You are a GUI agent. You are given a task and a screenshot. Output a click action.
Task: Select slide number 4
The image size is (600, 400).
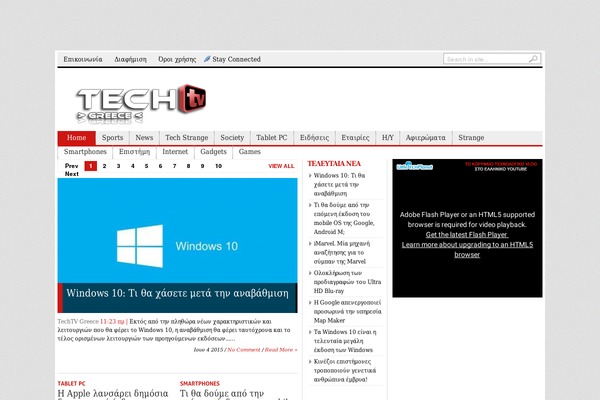pos(132,166)
